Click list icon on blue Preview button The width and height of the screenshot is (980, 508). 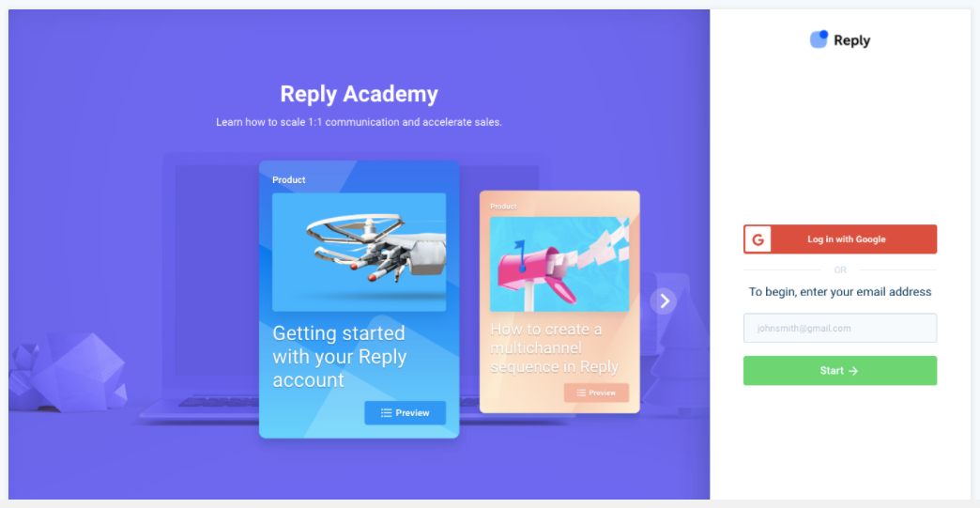[x=386, y=413]
